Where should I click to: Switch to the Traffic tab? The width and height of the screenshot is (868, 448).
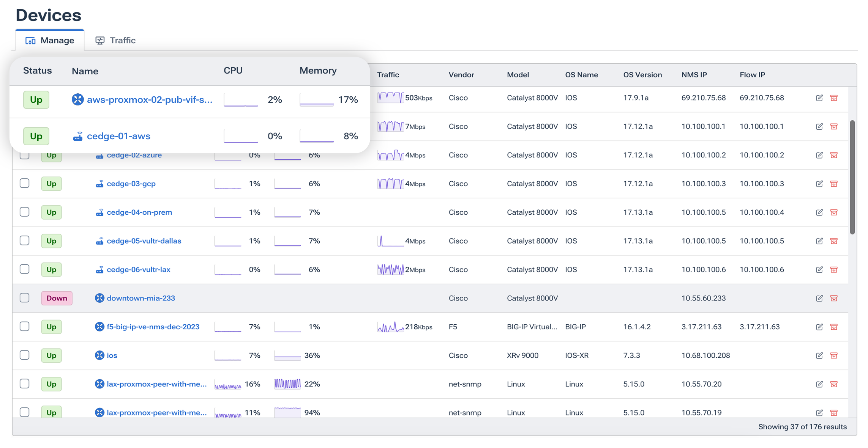pos(115,40)
